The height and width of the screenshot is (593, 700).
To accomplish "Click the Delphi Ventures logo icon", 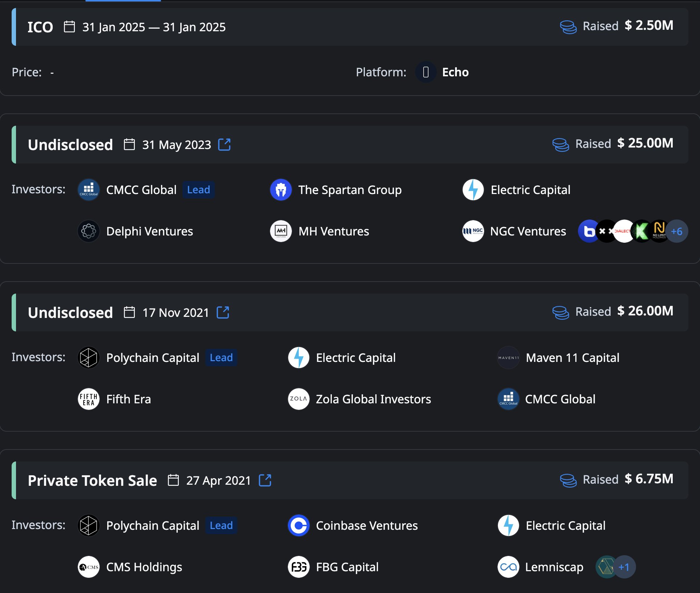I will click(89, 231).
